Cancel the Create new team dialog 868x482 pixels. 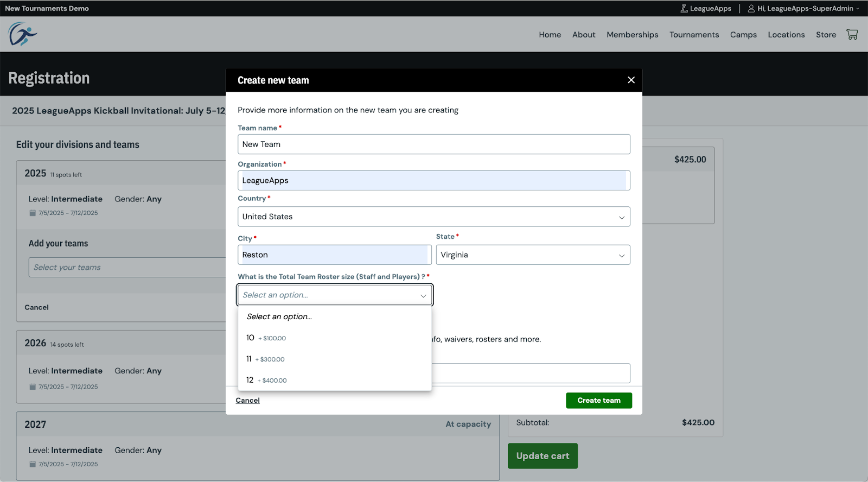tap(247, 401)
